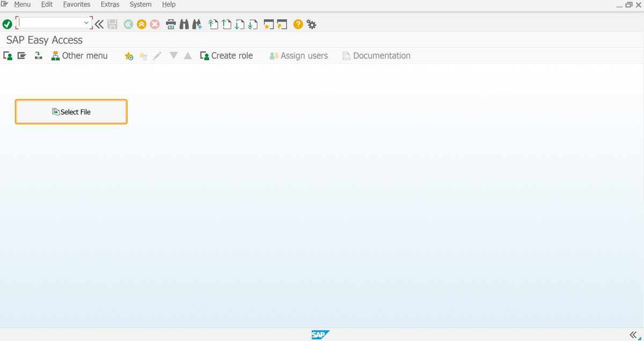
Task: Click Move Favorites Down triangle icon
Action: pyautogui.click(x=173, y=56)
